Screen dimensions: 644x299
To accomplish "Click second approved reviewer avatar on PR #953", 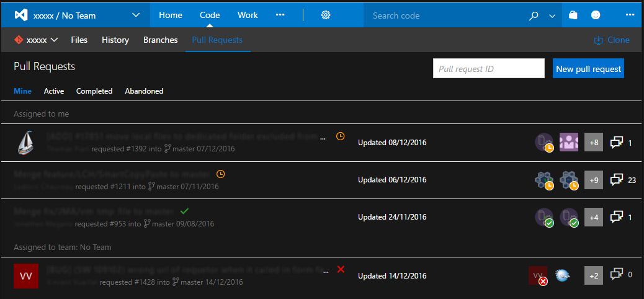I will 569,218.
